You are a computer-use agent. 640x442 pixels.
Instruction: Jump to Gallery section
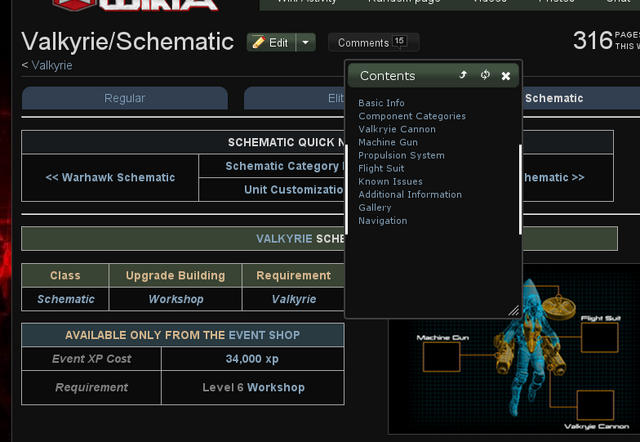[x=375, y=207]
